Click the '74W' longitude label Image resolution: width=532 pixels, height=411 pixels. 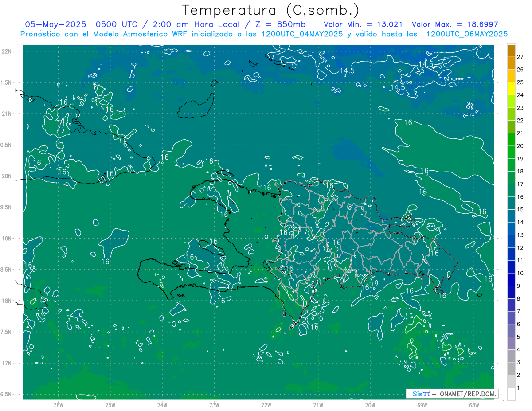point(162,405)
